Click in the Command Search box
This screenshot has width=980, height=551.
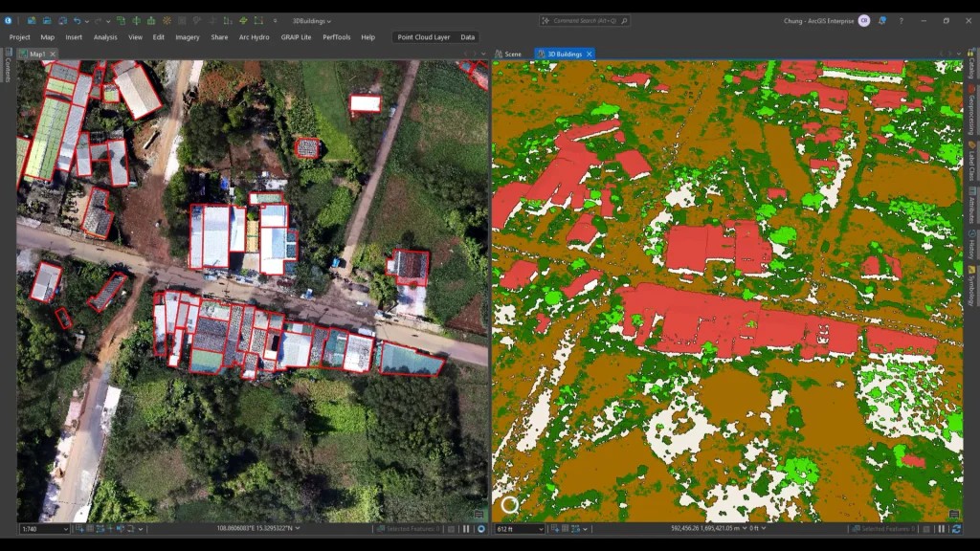click(585, 21)
